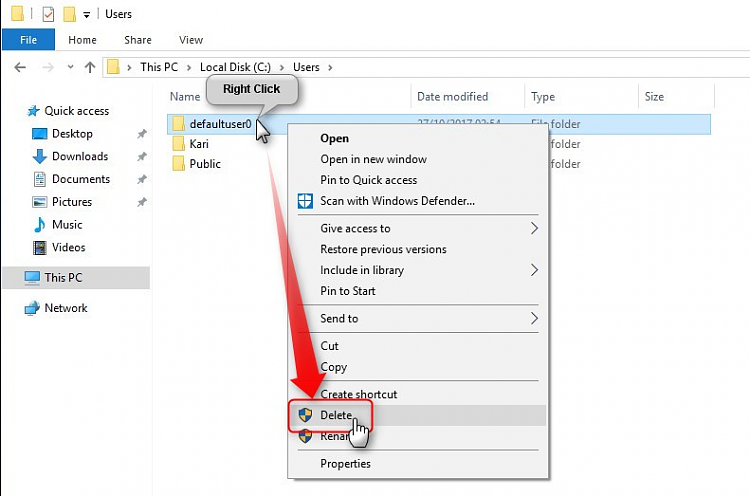Open Documents in the navigation pane
Viewport: 750px width, 496px height.
(81, 179)
